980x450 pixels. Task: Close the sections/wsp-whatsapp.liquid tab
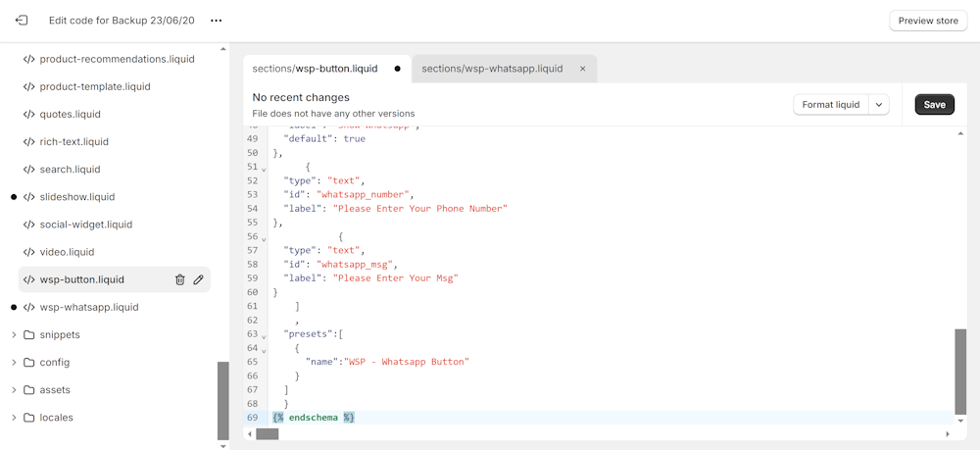(x=582, y=69)
